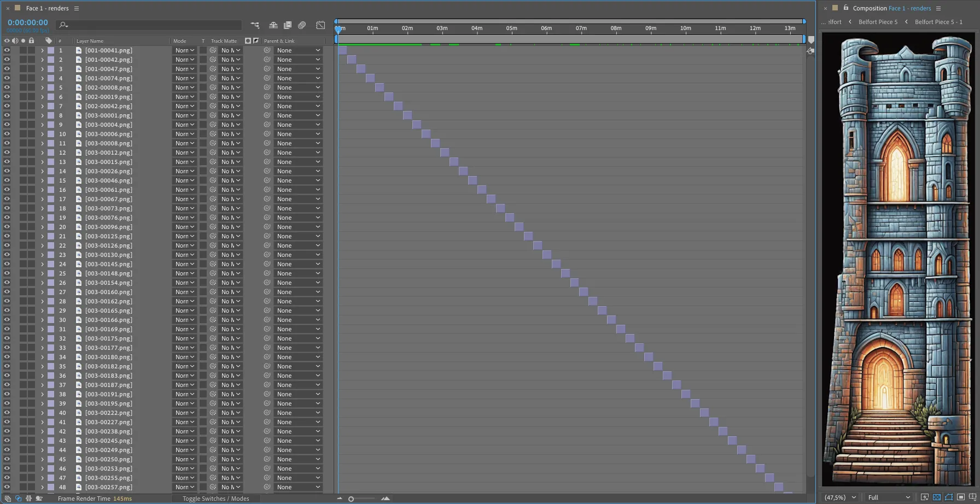Enable motion blur for the composition
Screen dimensions: 980x504
(x=301, y=25)
